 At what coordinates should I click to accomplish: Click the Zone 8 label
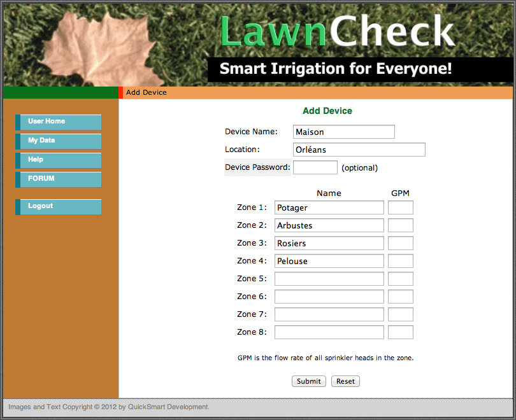[x=252, y=332]
